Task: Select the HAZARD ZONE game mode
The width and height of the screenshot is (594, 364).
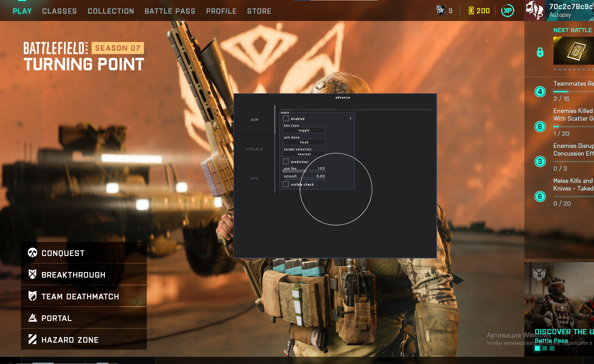Action: point(84,340)
